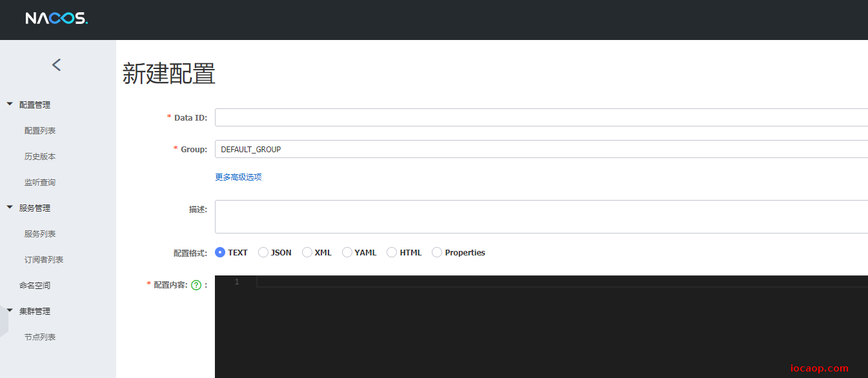868x378 pixels.
Task: Open 历史版本 in the sidebar
Action: pyautogui.click(x=40, y=156)
